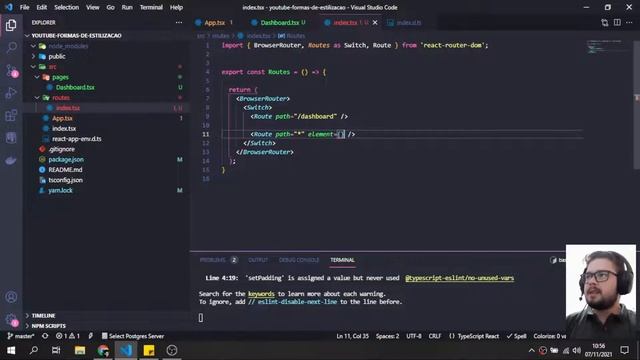Change indentation via Spaces: 2
Image resolution: width=640 pixels, height=360 pixels.
tap(387, 336)
